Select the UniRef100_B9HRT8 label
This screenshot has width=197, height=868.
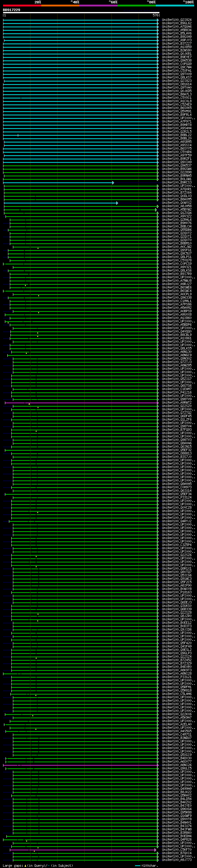point(177,125)
